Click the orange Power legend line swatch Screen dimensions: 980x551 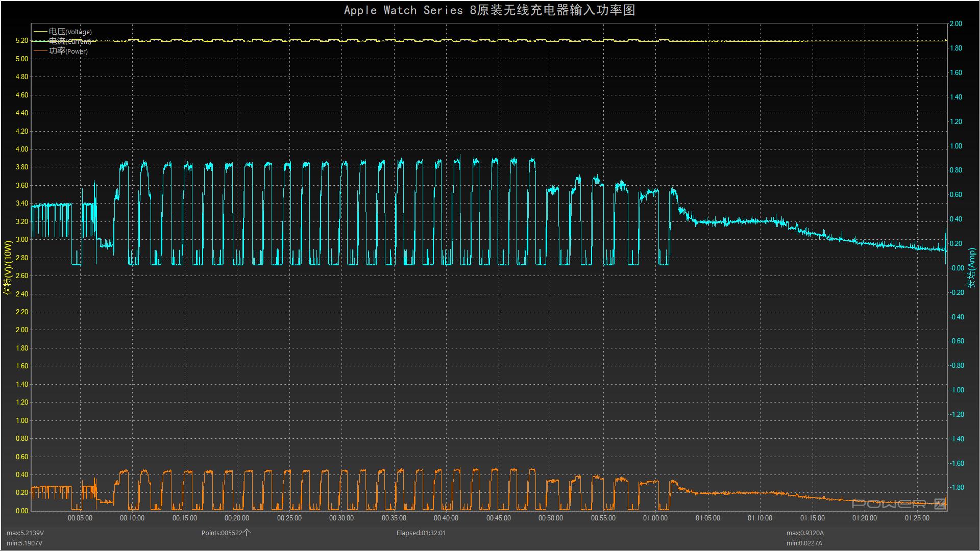point(40,51)
